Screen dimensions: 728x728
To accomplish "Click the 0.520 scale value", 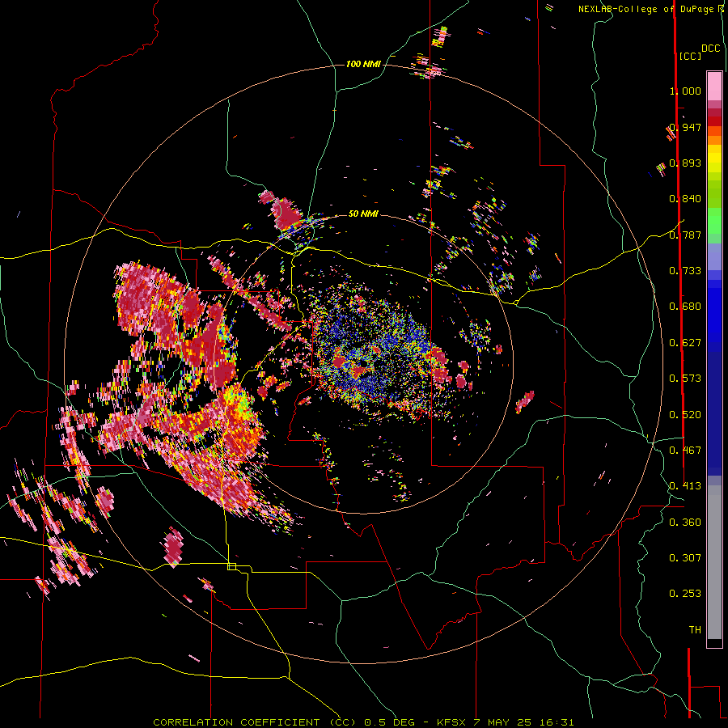I will pos(685,415).
